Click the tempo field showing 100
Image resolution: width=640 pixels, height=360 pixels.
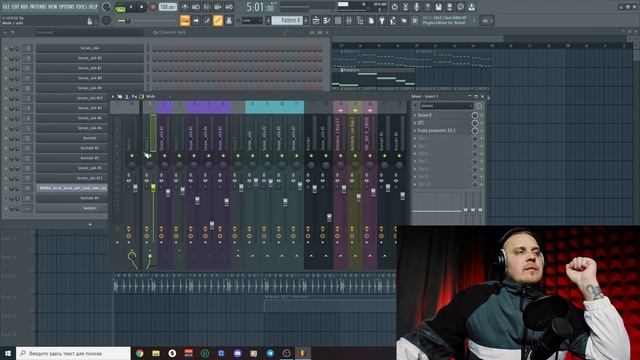167,7
